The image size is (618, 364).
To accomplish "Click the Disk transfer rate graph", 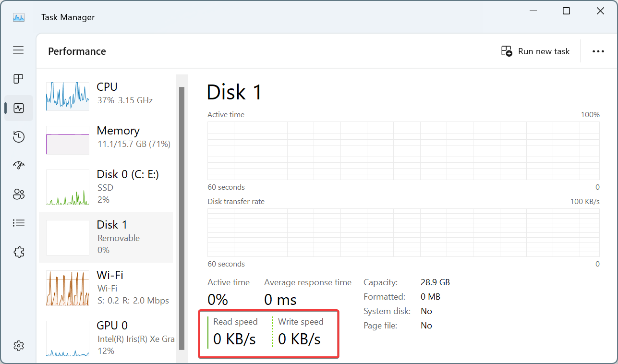I will pos(403,232).
